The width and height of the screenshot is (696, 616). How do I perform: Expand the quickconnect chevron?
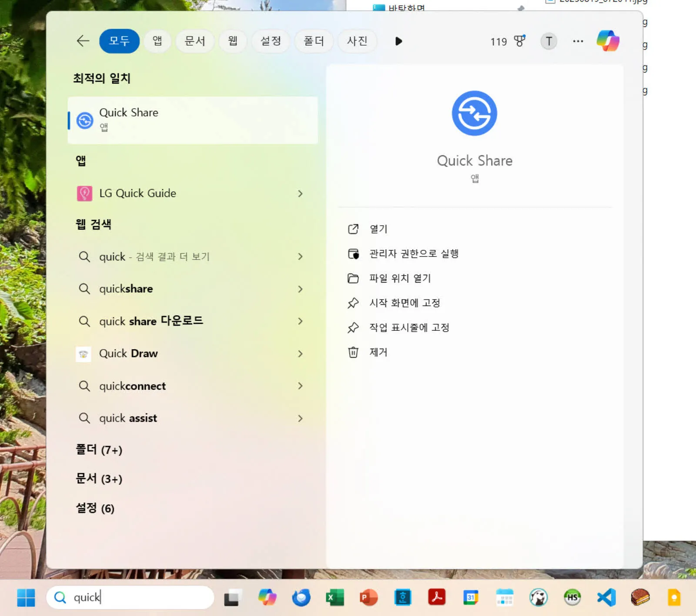[300, 386]
